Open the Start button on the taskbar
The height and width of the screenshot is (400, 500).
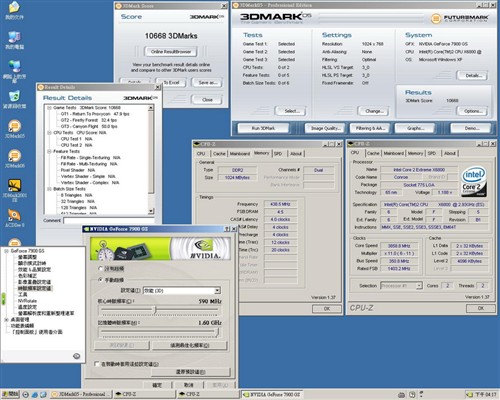coord(10,394)
